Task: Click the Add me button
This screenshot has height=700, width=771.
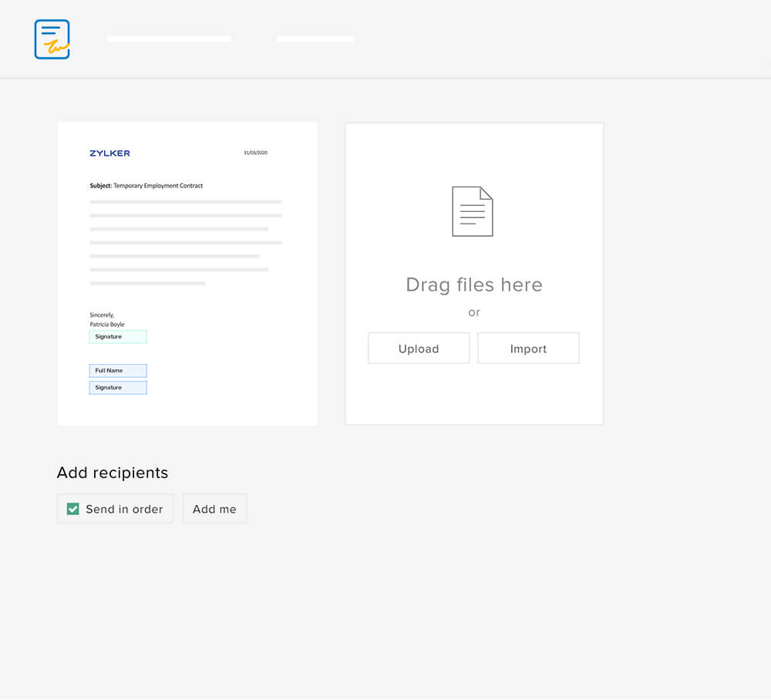Action: pyautogui.click(x=214, y=509)
